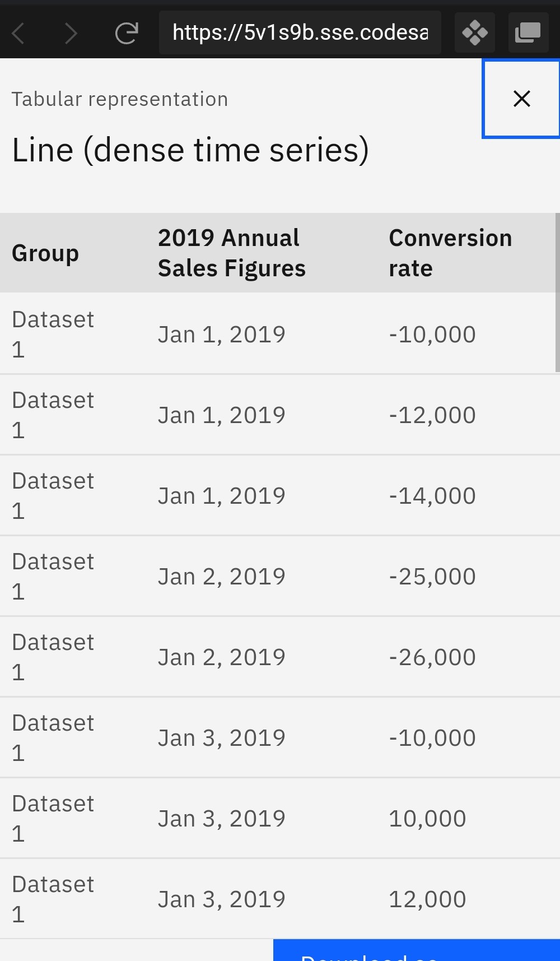
Task: Select the Conversion rate column header
Action: click(450, 253)
